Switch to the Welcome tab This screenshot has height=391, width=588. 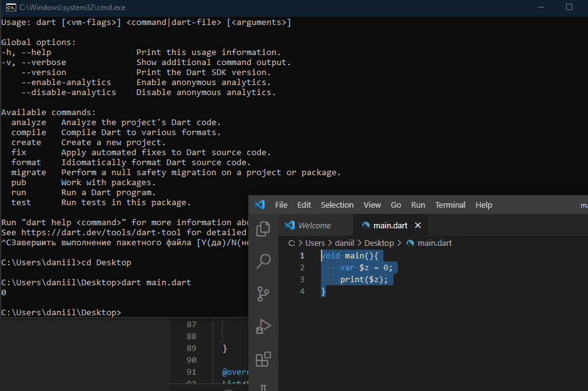click(314, 225)
